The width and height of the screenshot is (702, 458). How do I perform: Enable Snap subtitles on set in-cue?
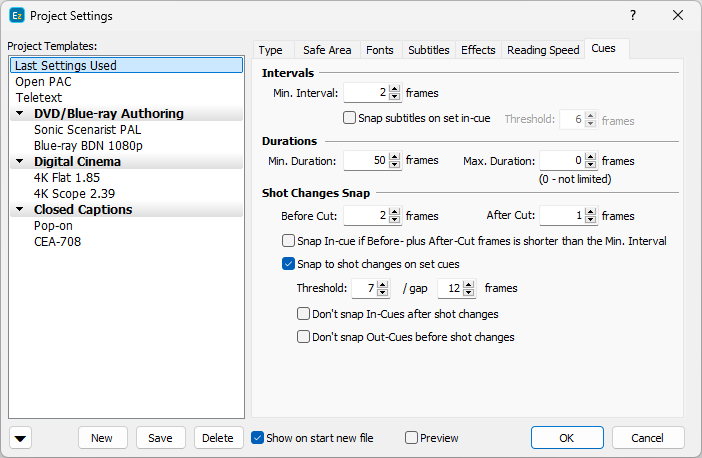pyautogui.click(x=349, y=118)
